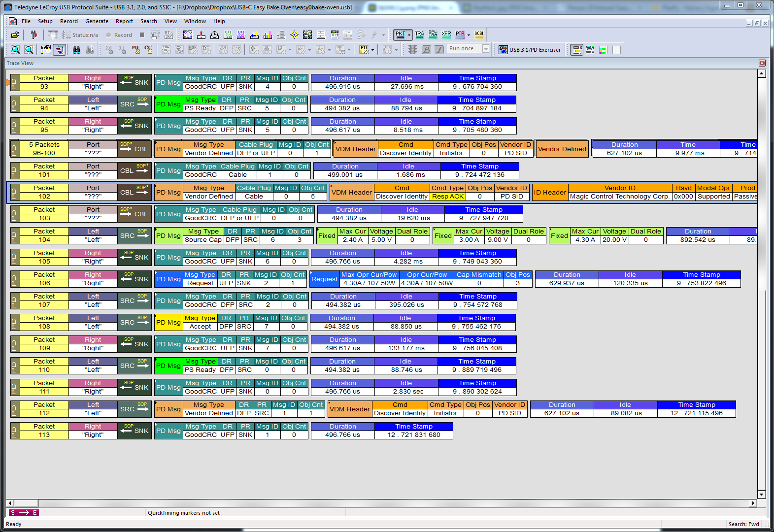Click the Hide CC icon
Viewport: 774px width, 532px height.
coord(148,50)
